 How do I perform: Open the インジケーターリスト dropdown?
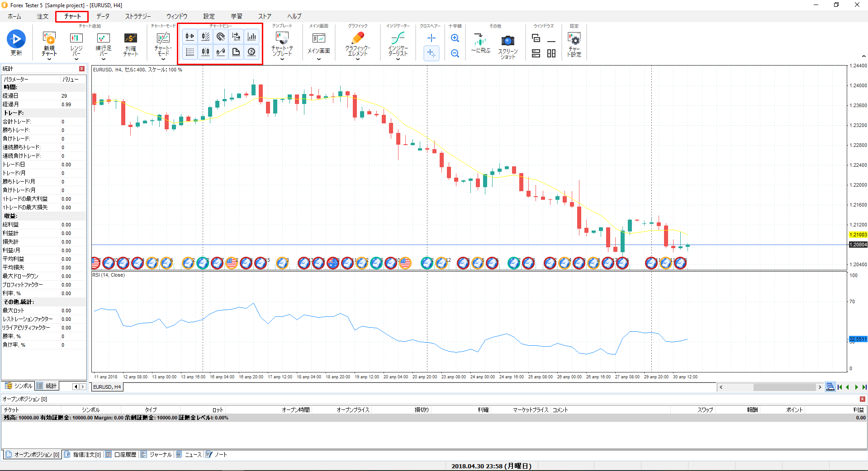pyautogui.click(x=398, y=59)
